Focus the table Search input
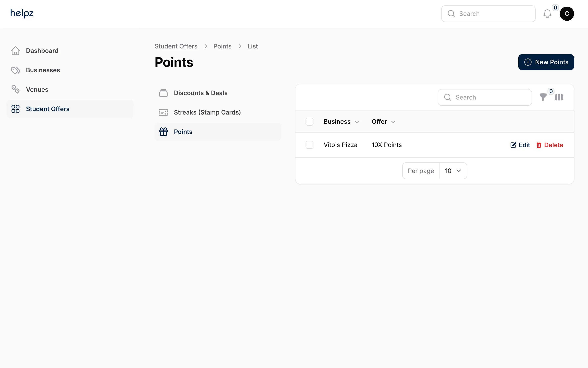 coord(485,97)
